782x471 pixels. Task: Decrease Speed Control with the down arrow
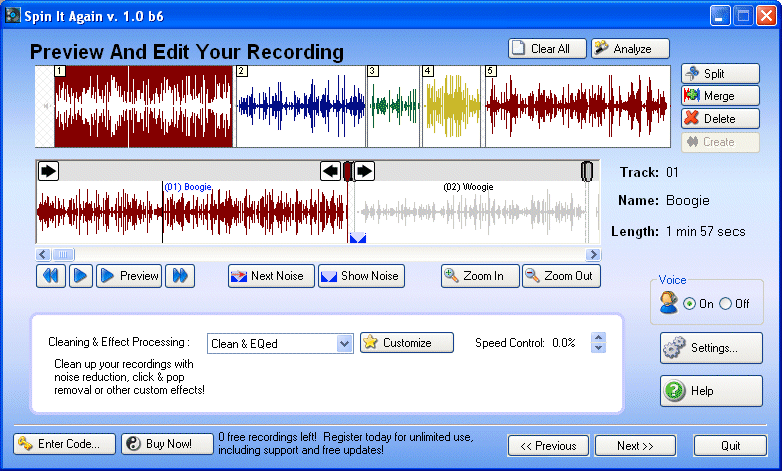[598, 348]
